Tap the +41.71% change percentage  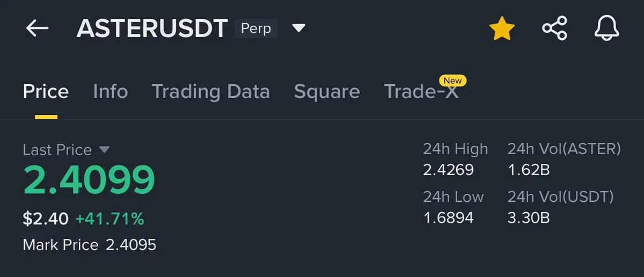click(109, 218)
